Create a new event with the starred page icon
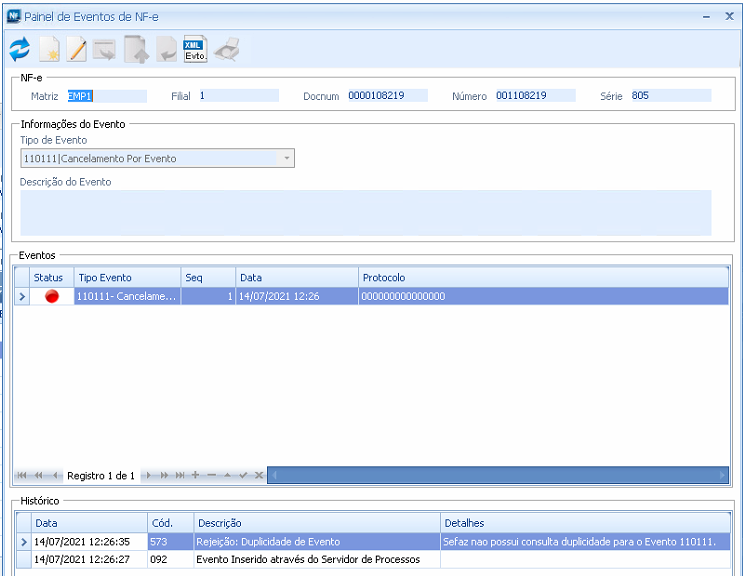Viewport: 743px width, 576px height. [x=49, y=49]
